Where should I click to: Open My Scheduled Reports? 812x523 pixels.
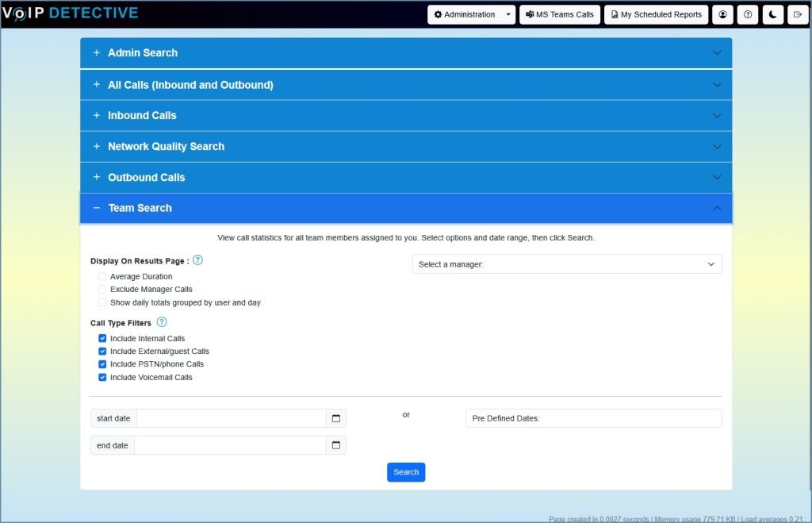[x=656, y=14]
